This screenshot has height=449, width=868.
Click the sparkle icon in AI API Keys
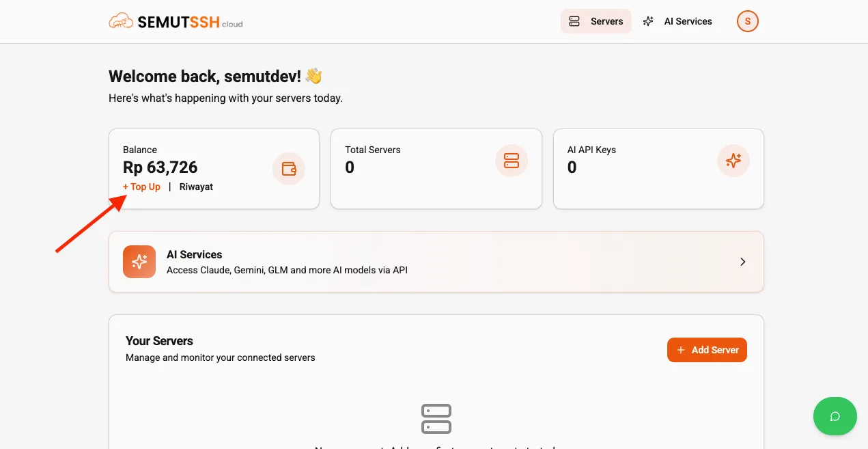[733, 161]
